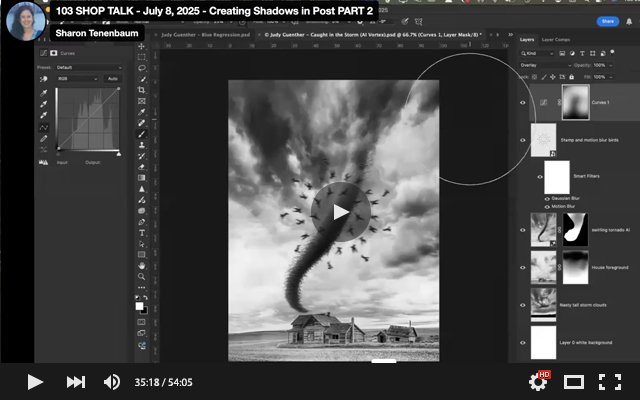Select the Caught in the Storm document tab
The height and width of the screenshot is (400, 640).
click(x=373, y=35)
